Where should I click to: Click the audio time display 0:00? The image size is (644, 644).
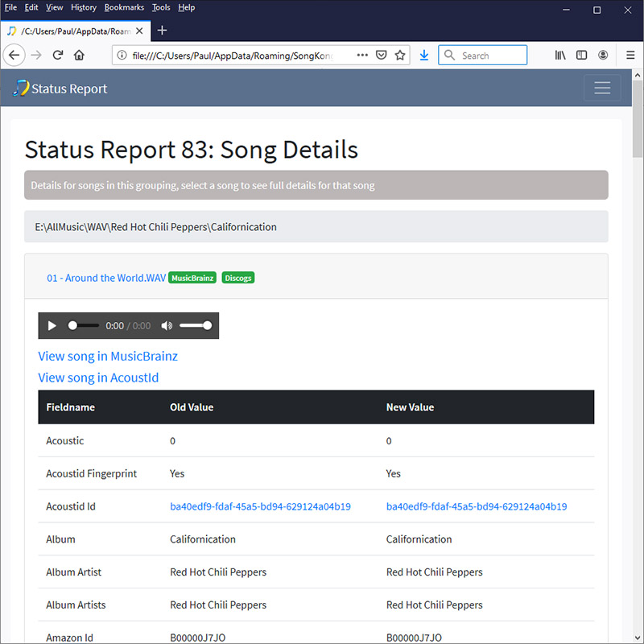click(114, 326)
